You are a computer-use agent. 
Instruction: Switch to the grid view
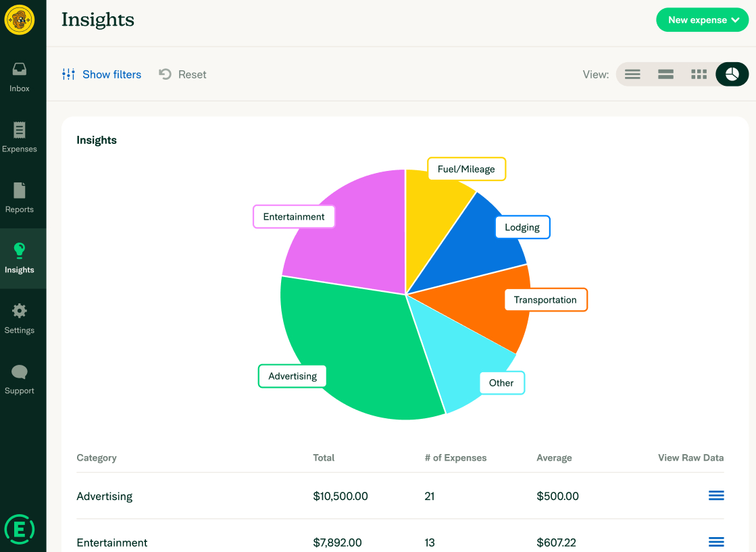coord(699,74)
